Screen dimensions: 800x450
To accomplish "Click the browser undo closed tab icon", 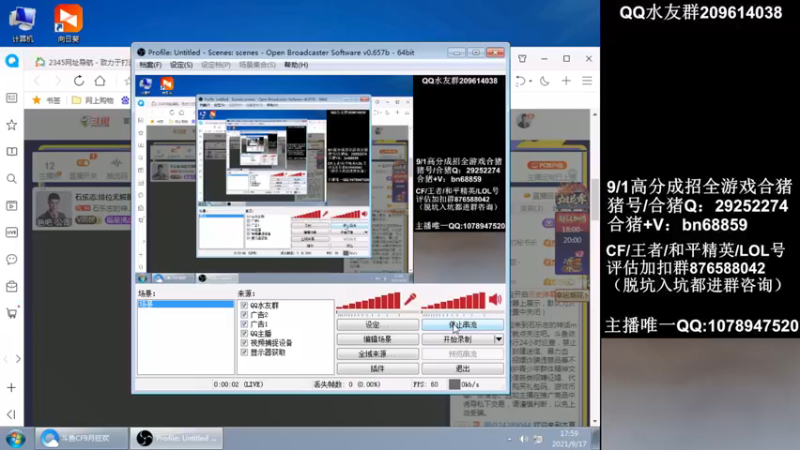I will click(x=520, y=81).
